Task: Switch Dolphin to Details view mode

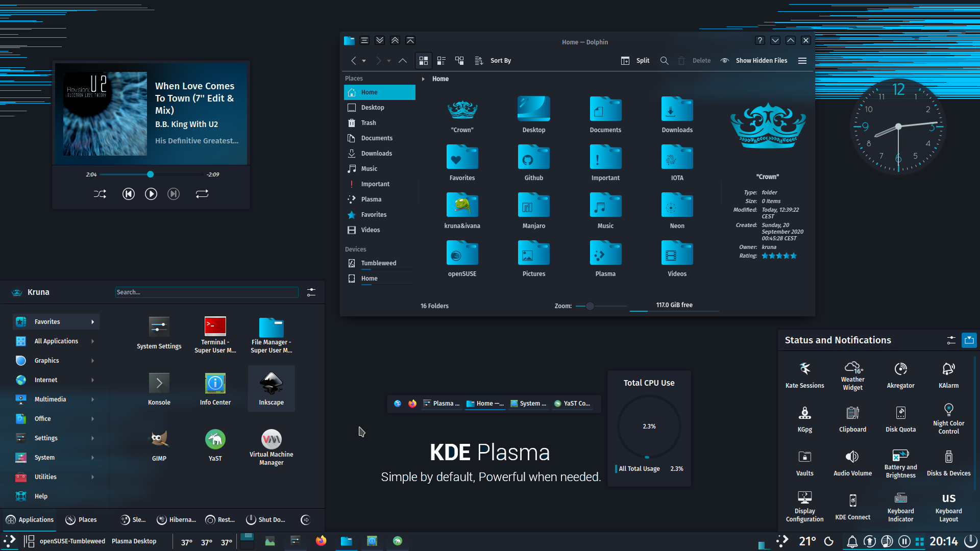Action: click(x=459, y=61)
